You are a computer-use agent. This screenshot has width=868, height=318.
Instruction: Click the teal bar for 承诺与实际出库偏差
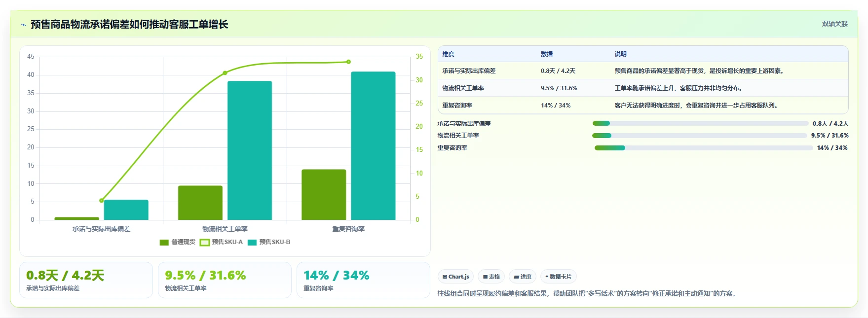pyautogui.click(x=126, y=210)
